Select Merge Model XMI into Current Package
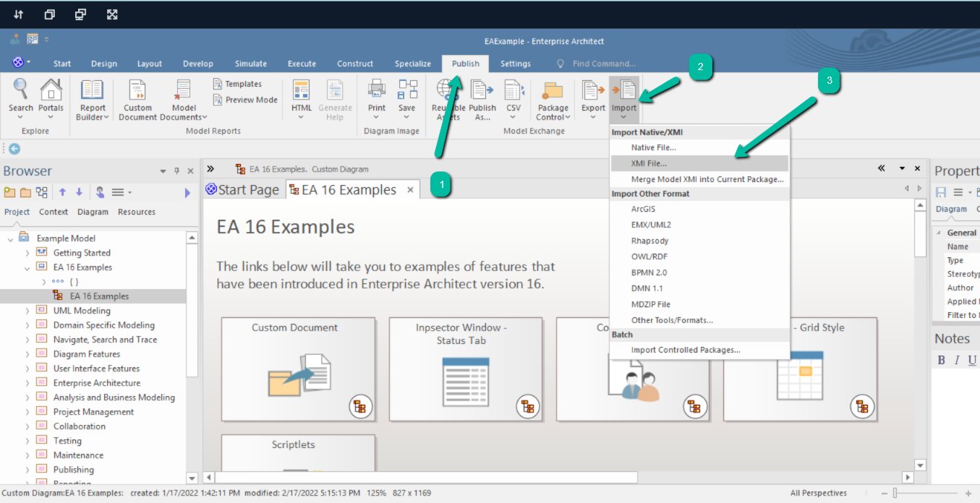 (x=700, y=179)
